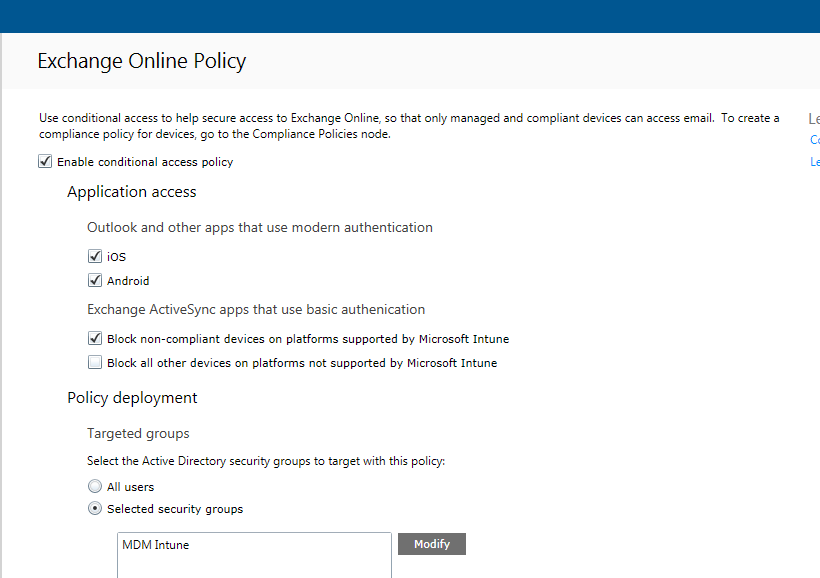Click the modern authentication apps subheading
The height and width of the screenshot is (578, 820).
click(x=258, y=227)
